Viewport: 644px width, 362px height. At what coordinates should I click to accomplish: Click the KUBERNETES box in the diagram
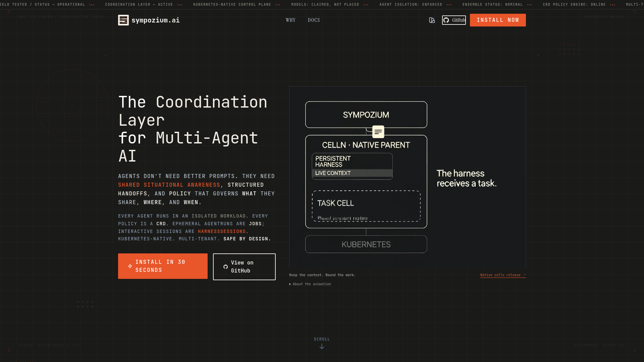point(366,244)
